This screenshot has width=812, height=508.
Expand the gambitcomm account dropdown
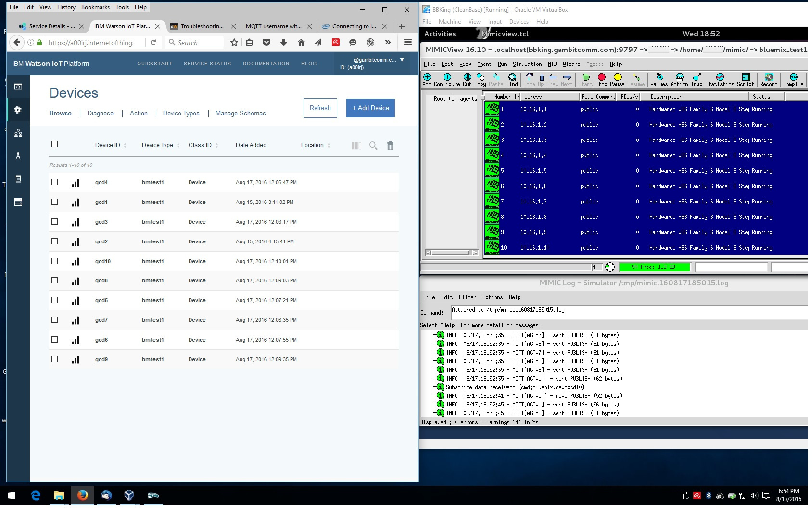(402, 60)
